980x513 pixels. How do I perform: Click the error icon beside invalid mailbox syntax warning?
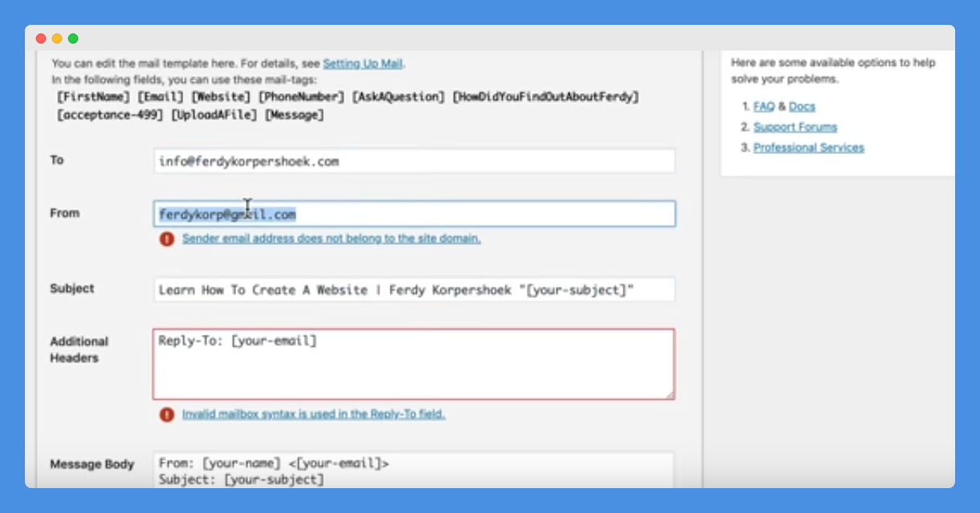[x=166, y=414]
